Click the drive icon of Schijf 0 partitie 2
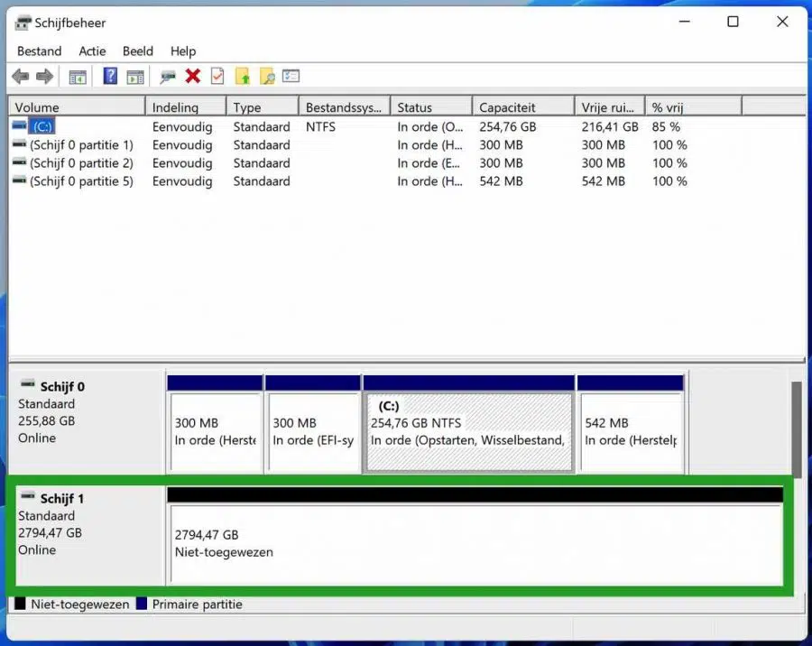The width and height of the screenshot is (812, 646). (x=19, y=161)
